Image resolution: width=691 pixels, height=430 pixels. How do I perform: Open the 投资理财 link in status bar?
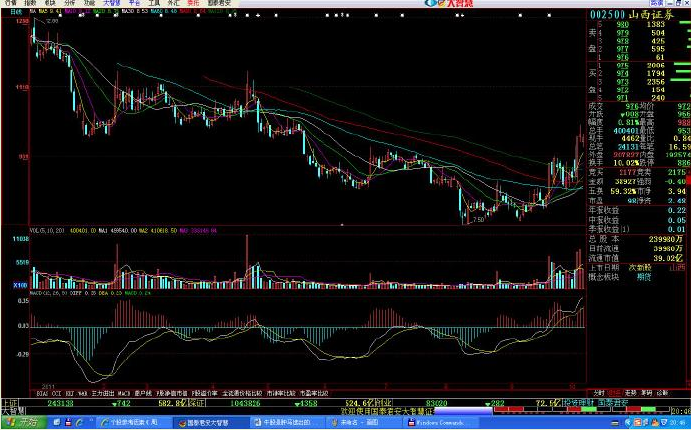579,403
